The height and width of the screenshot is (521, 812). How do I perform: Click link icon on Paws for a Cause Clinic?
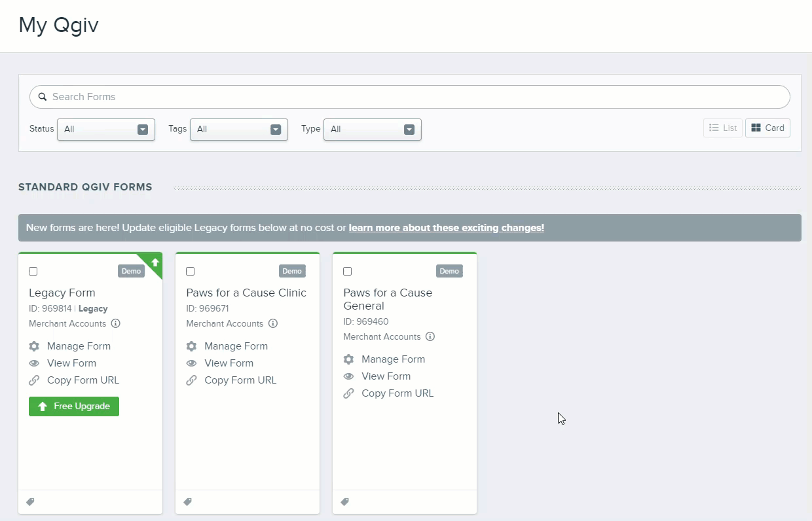[191, 380]
